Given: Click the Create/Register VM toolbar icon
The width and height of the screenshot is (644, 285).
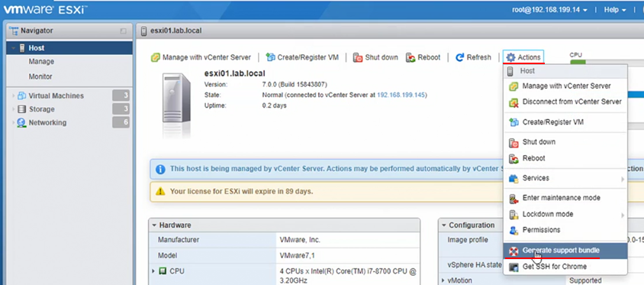Looking at the screenshot, I should [270, 57].
